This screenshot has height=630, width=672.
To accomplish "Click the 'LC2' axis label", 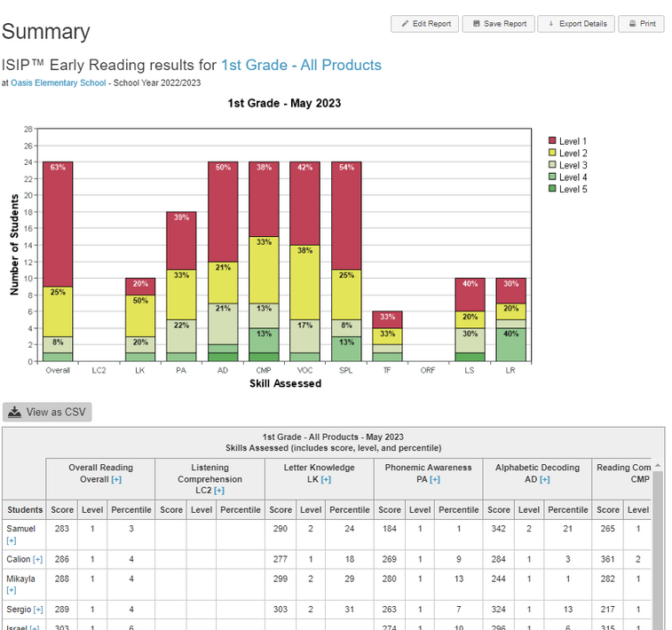I will [x=99, y=371].
